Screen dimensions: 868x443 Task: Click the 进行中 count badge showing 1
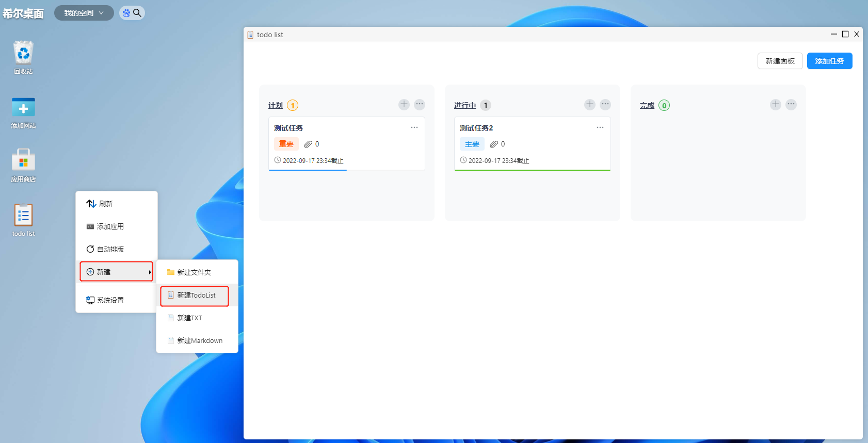click(x=486, y=105)
